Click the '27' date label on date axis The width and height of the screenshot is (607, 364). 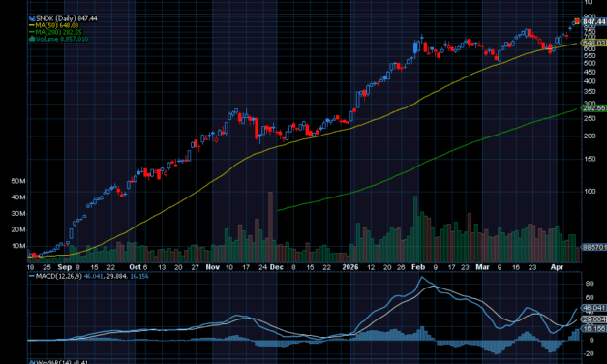195,267
